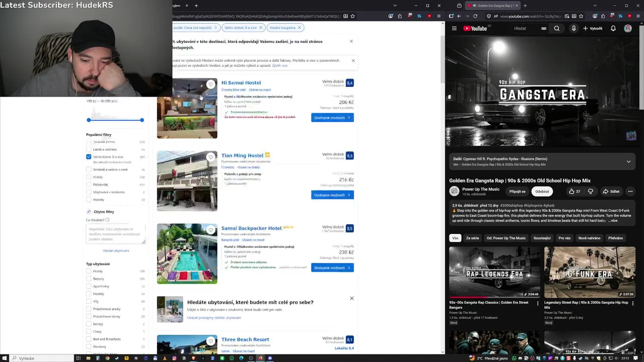Go back in the YouTube browser window
The width and height of the screenshot is (644, 362).
coord(459,16)
